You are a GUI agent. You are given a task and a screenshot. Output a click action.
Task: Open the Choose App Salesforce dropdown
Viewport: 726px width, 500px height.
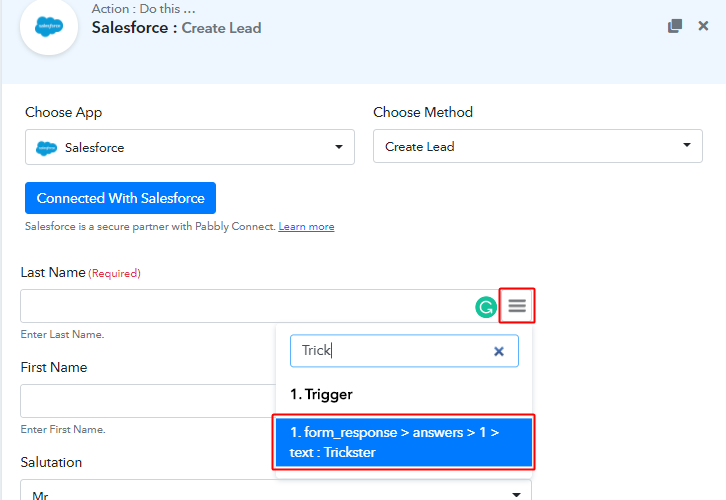tap(190, 147)
